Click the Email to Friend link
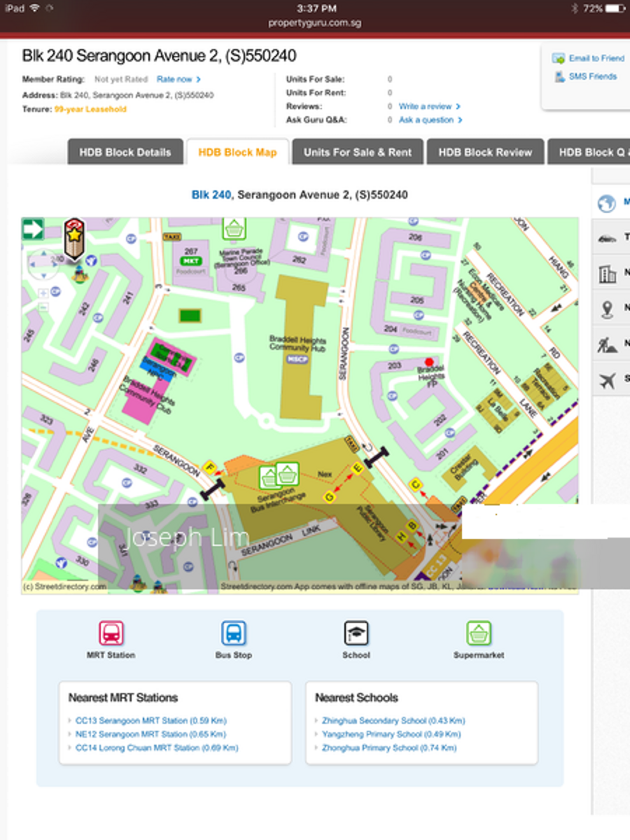 pyautogui.click(x=596, y=58)
